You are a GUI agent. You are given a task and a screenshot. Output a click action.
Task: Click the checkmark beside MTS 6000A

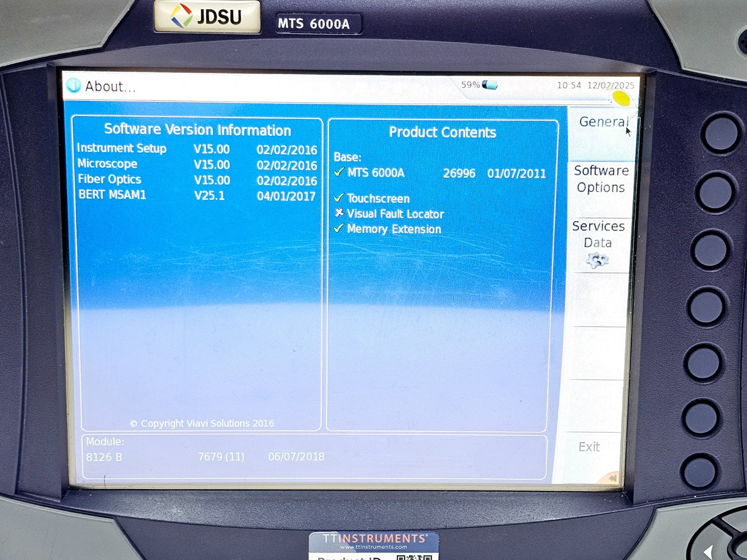click(x=339, y=172)
